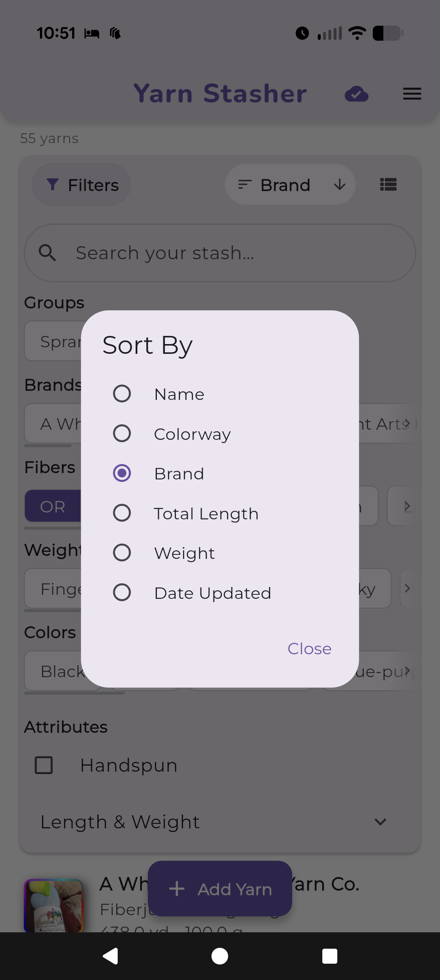Expand the Length & Weight section

pyautogui.click(x=380, y=822)
